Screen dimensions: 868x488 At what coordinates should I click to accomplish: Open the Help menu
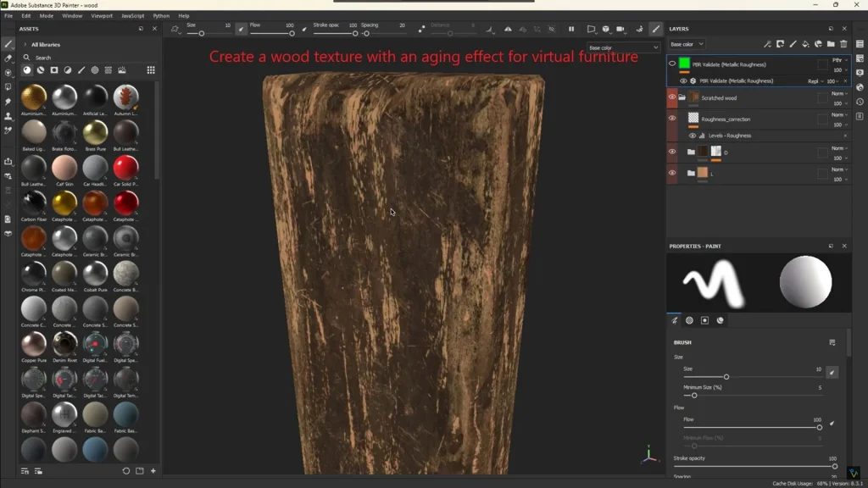pos(184,16)
